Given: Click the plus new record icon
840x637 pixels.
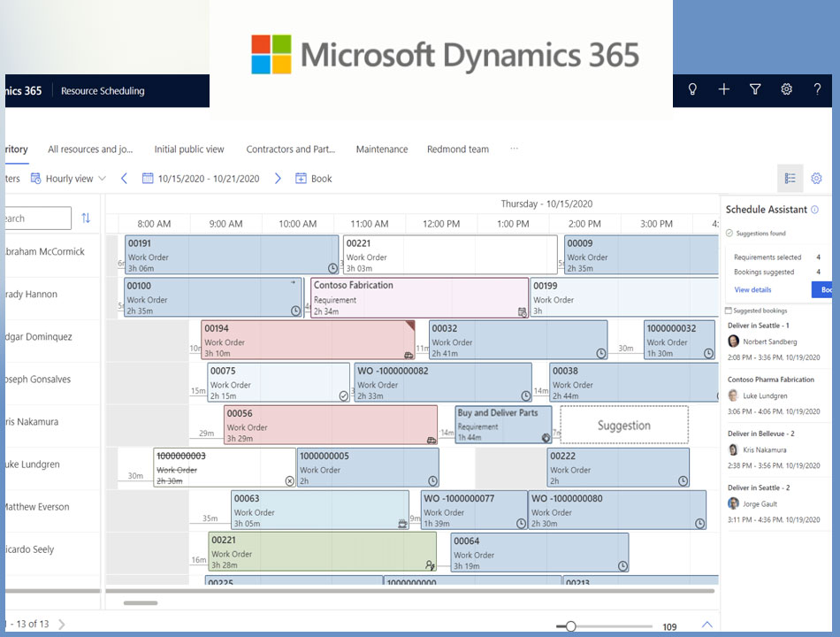Looking at the screenshot, I should tap(724, 89).
